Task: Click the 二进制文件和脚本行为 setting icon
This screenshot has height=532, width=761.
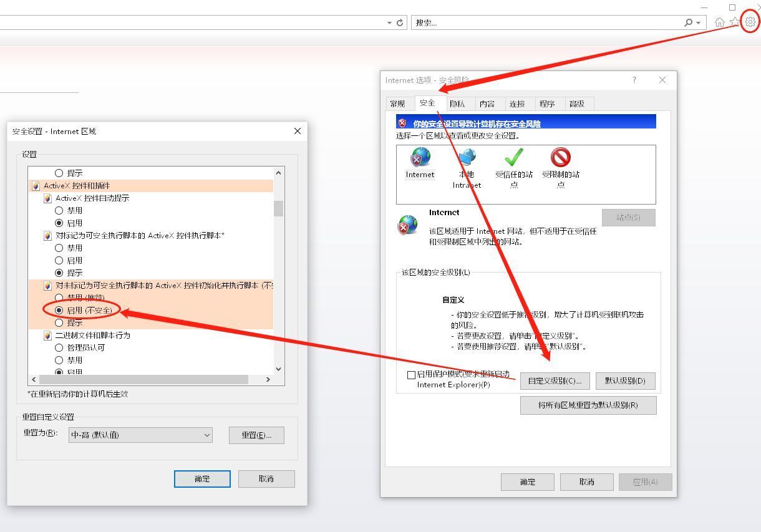Action: click(x=47, y=336)
